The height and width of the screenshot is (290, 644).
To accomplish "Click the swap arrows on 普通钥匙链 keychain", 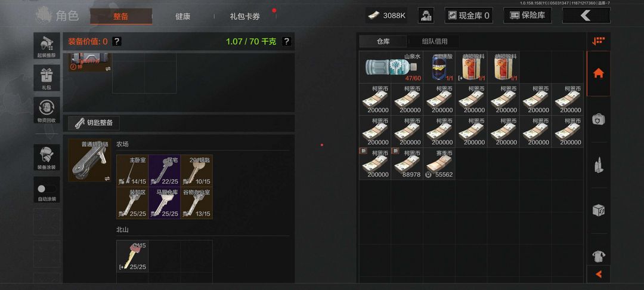I will [x=107, y=178].
